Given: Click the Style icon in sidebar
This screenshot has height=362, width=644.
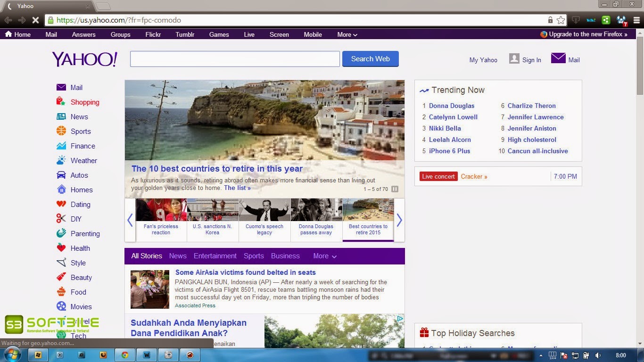Looking at the screenshot, I should [x=61, y=263].
